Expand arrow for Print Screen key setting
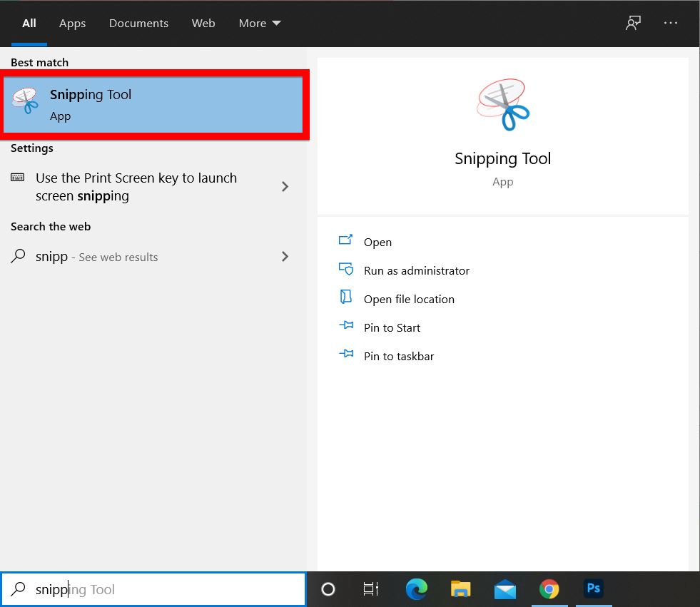Image resolution: width=700 pixels, height=607 pixels. click(x=285, y=187)
